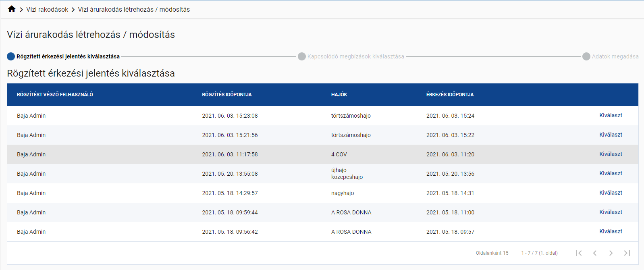Viewport: 644px width, 270px height.
Task: Pick Kiválaszt for újhajo kozepeshajo row
Action: click(x=611, y=174)
